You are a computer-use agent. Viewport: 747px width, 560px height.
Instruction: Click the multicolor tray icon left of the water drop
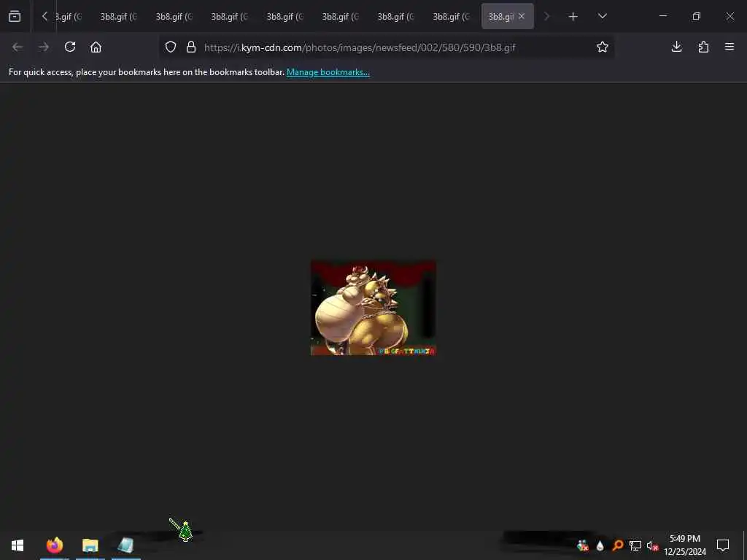(583, 545)
